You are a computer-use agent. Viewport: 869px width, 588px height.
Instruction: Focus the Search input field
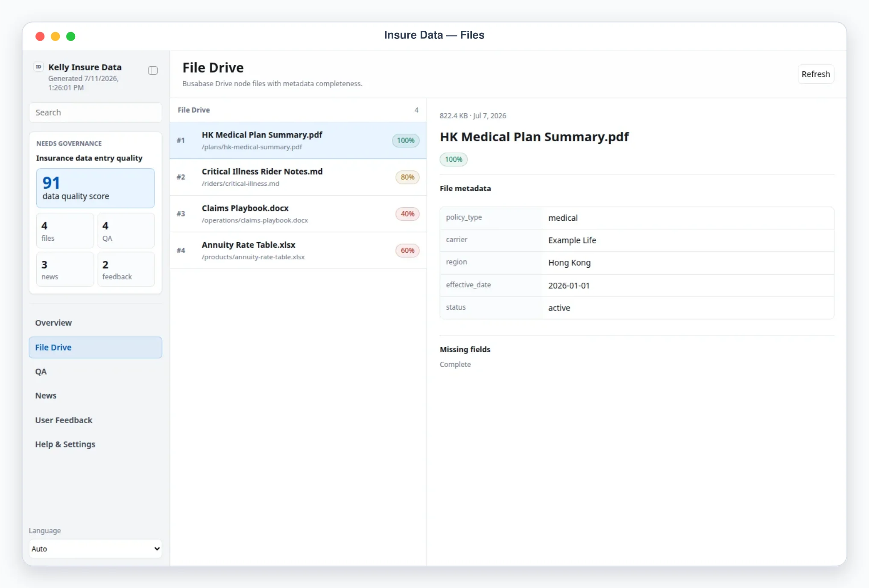[x=95, y=112]
